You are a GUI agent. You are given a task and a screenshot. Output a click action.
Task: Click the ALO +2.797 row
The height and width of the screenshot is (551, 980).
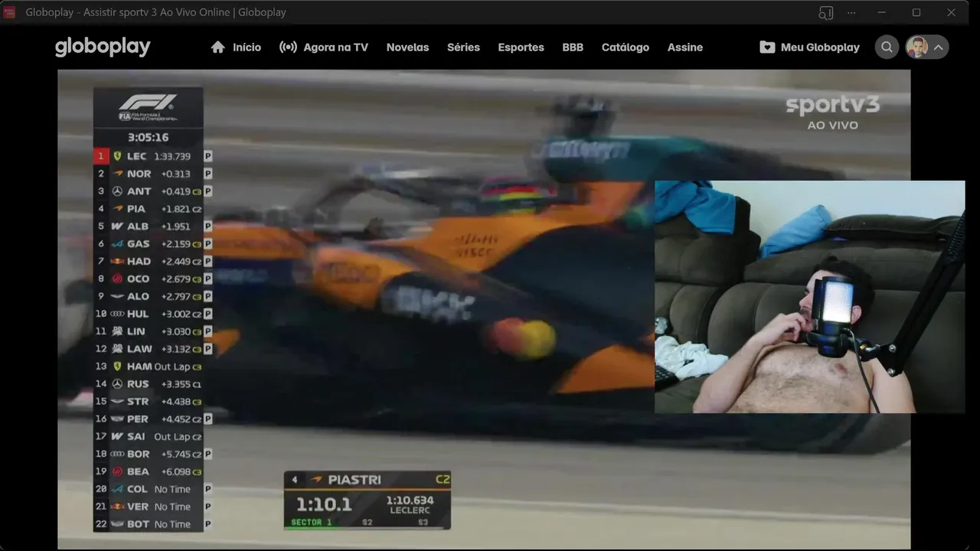[x=152, y=297]
